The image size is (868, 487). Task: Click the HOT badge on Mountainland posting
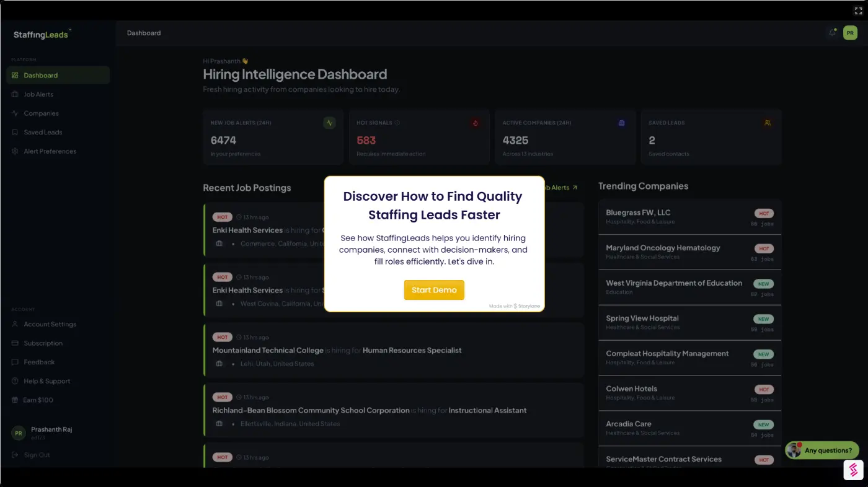[x=222, y=338]
